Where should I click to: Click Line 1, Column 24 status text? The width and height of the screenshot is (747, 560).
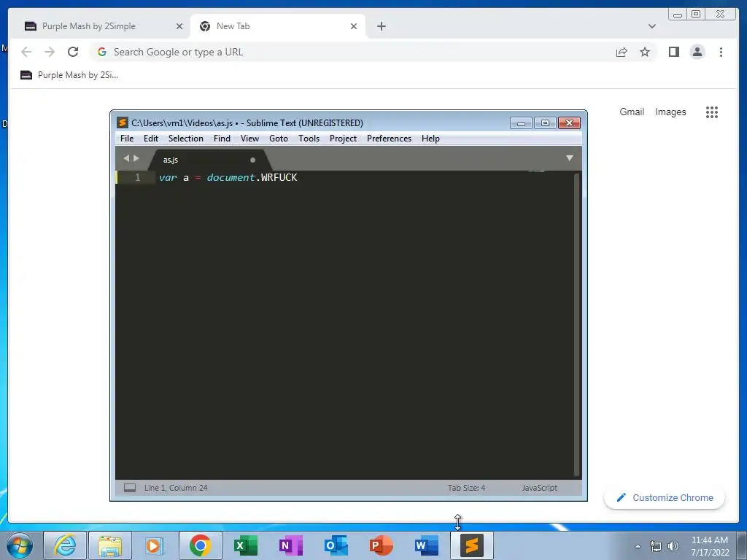coord(176,488)
